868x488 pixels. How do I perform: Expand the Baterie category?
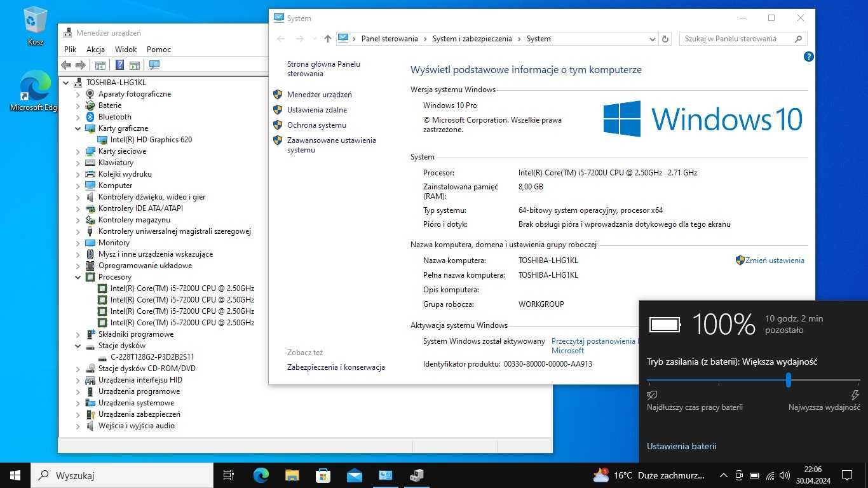click(x=78, y=105)
